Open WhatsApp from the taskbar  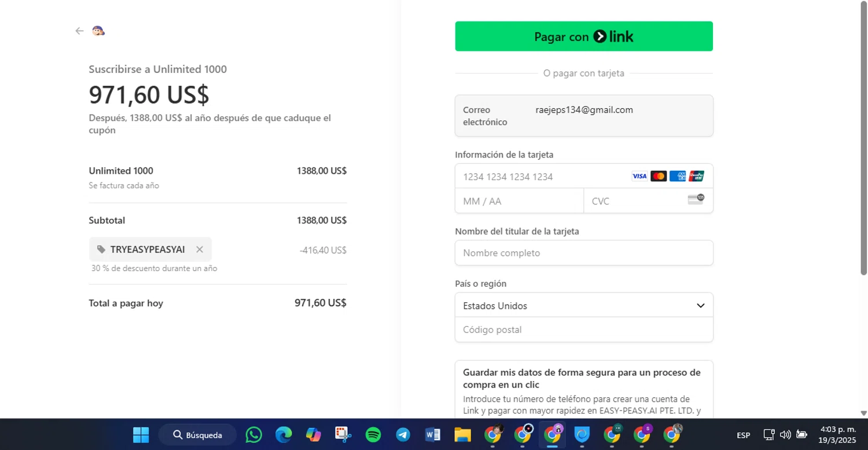pyautogui.click(x=253, y=434)
